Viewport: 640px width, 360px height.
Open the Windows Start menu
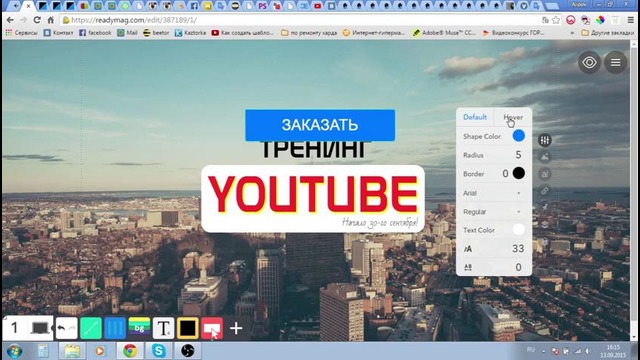(14, 351)
